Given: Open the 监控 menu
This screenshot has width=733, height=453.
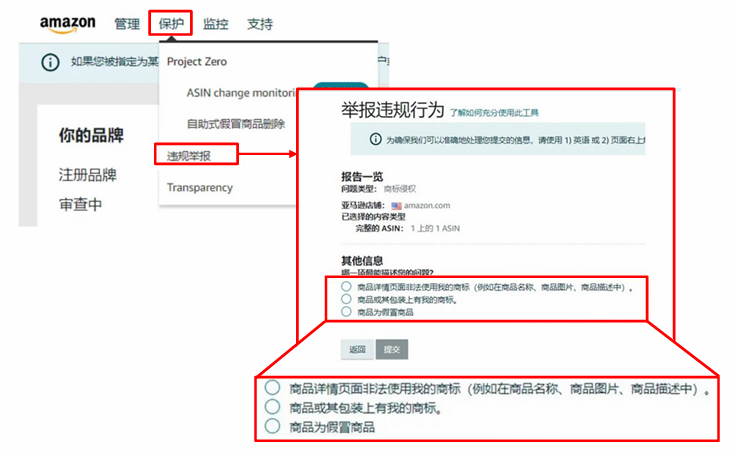Looking at the screenshot, I should point(216,24).
